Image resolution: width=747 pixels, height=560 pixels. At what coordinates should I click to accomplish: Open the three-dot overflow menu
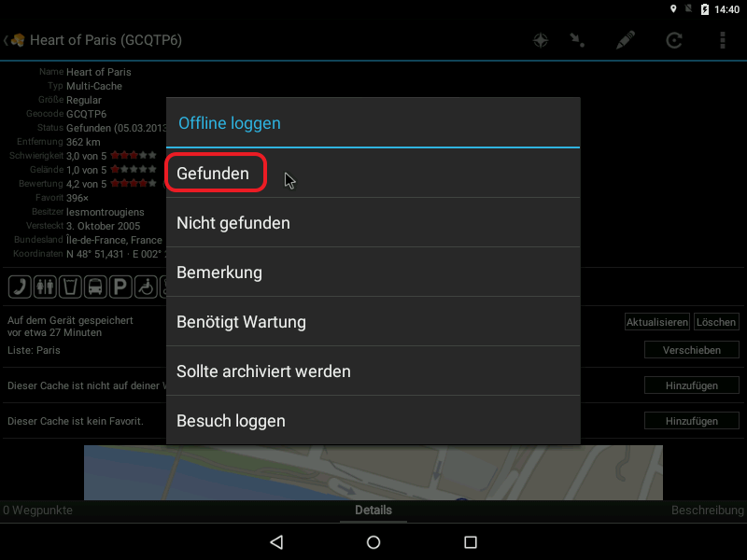[x=722, y=40]
